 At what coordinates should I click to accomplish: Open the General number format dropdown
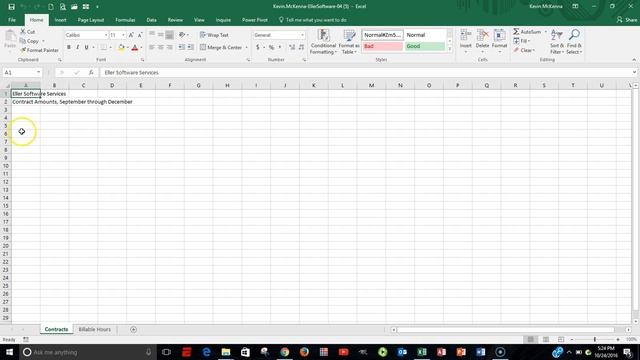(x=302, y=35)
